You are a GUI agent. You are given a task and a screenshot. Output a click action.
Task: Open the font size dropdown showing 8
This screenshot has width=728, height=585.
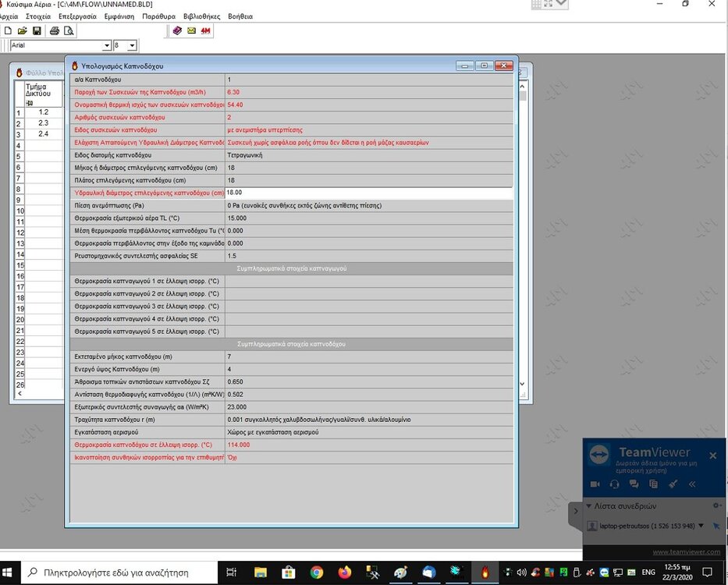(x=132, y=46)
